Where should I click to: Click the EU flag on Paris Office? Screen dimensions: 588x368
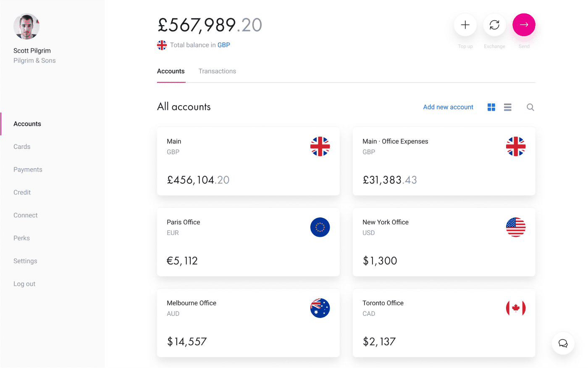[320, 228]
